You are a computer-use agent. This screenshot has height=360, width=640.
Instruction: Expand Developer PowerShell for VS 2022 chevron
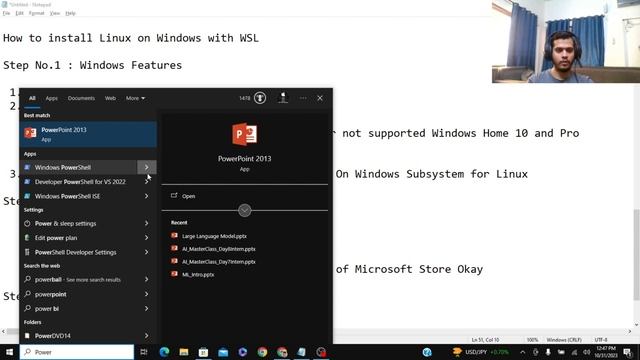pos(147,182)
